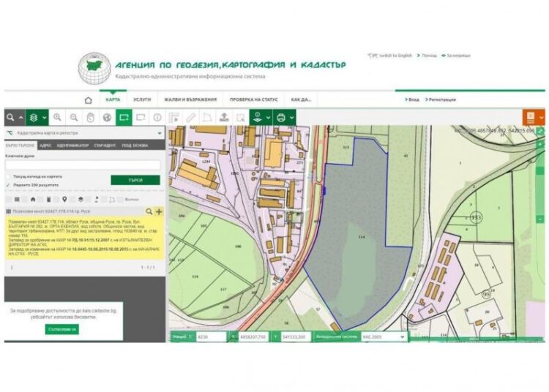Click the green ТЪРСИ search button
This screenshot has height=392, width=549.
(135, 180)
